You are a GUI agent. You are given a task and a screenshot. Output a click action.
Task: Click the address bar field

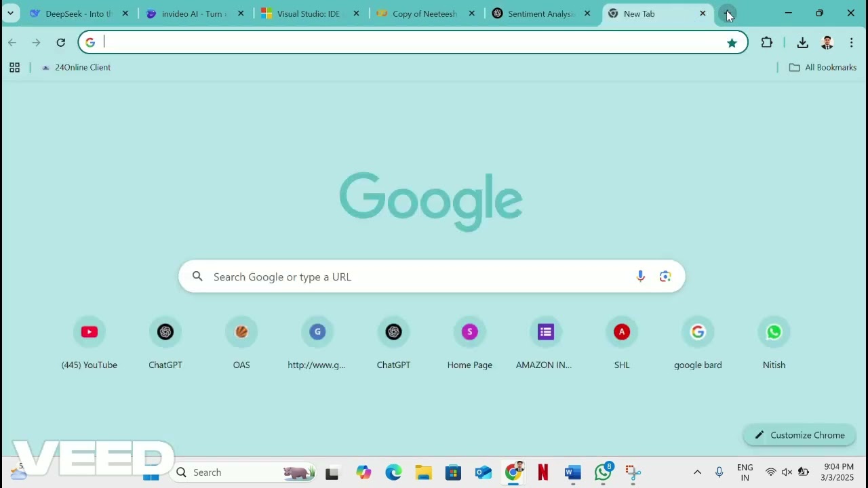413,43
